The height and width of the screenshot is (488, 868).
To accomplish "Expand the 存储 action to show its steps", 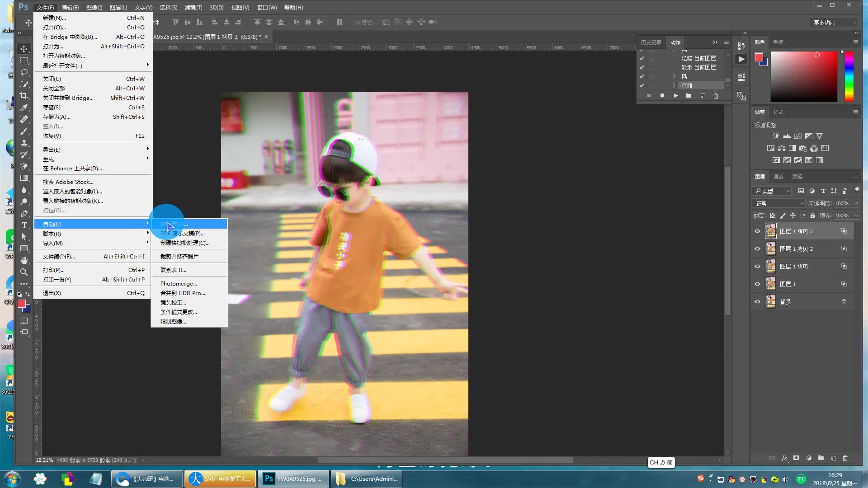I will [674, 85].
